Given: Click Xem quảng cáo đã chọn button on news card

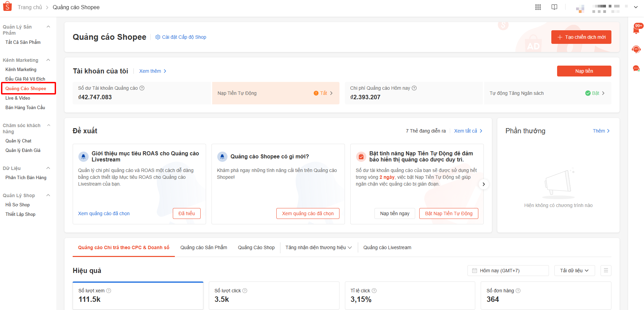Looking at the screenshot, I should 308,213.
